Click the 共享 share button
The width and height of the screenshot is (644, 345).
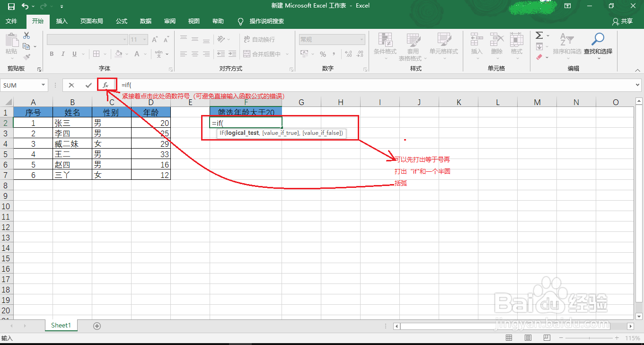(622, 21)
